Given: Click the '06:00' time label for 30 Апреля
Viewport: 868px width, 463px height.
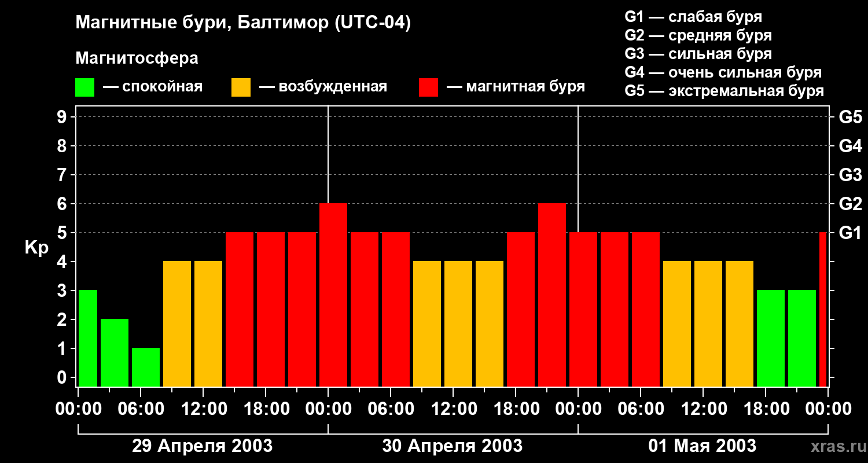Looking at the screenshot, I should 390,409.
